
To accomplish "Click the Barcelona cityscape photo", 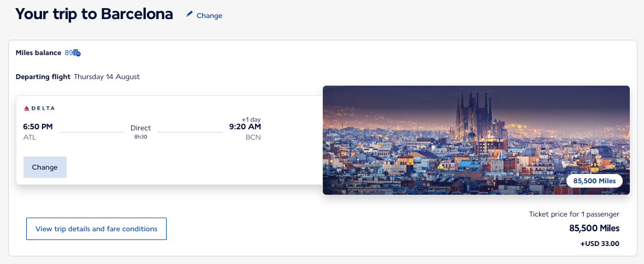I will click(x=476, y=140).
